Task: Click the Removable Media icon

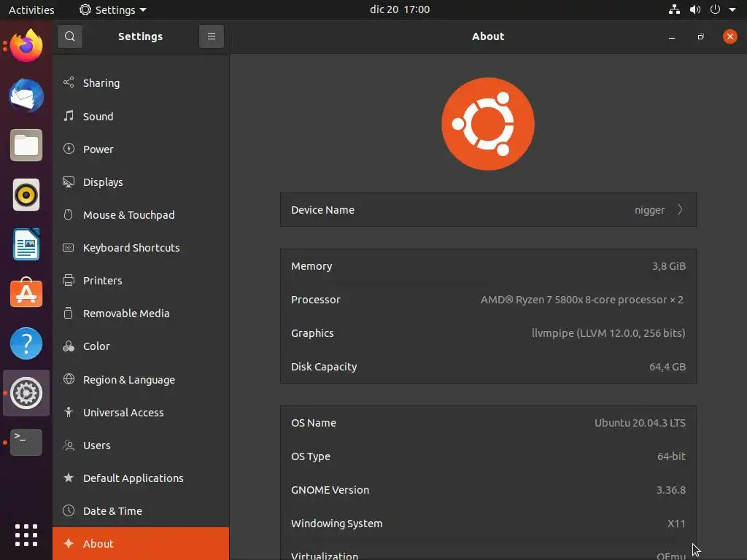Action: tap(69, 313)
